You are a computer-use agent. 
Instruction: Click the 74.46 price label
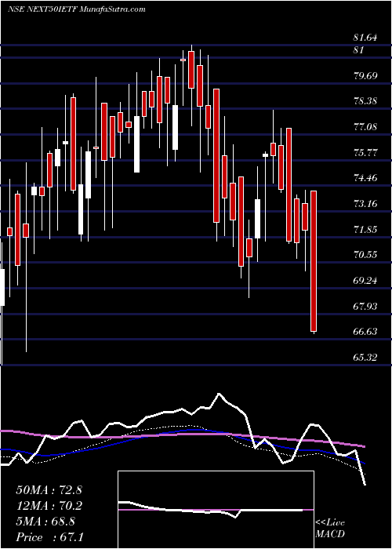pos(365,178)
